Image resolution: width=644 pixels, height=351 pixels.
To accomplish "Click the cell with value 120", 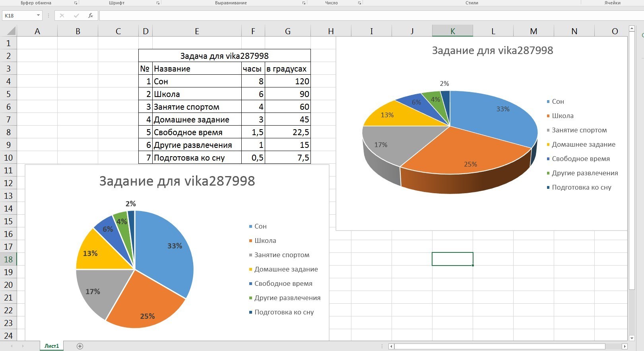I will coord(288,81).
